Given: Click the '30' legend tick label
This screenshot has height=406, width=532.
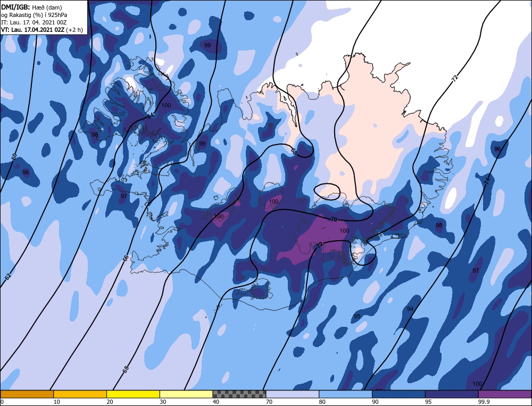Looking at the screenshot, I should click(163, 402).
